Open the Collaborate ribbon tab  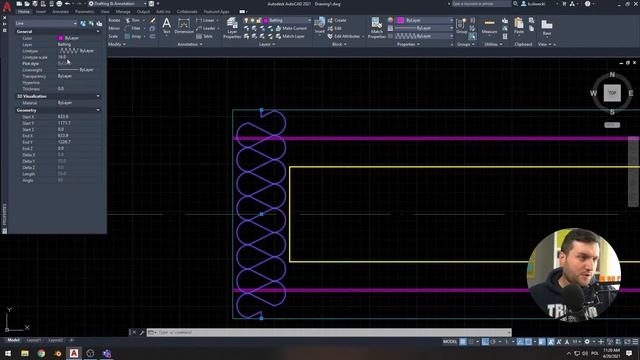tap(187, 12)
